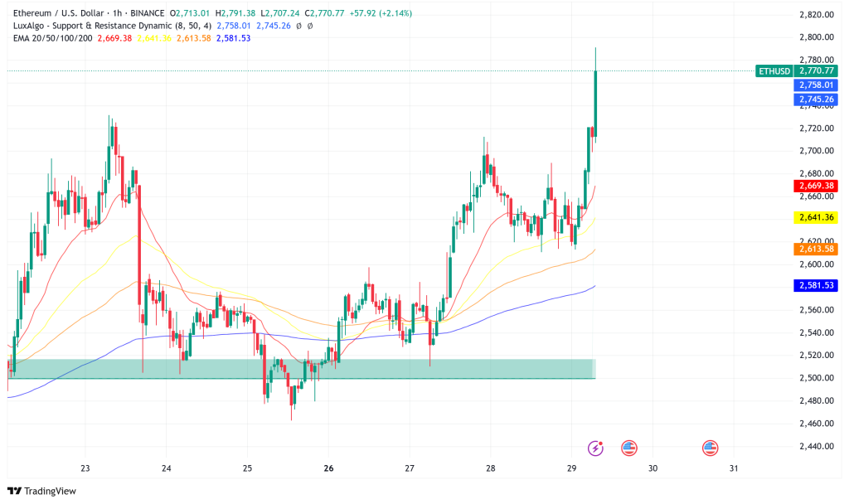Viewport: 849px width, 504px height.
Task: Click the blue 2,758.01 price axis label
Action: pyautogui.click(x=816, y=85)
